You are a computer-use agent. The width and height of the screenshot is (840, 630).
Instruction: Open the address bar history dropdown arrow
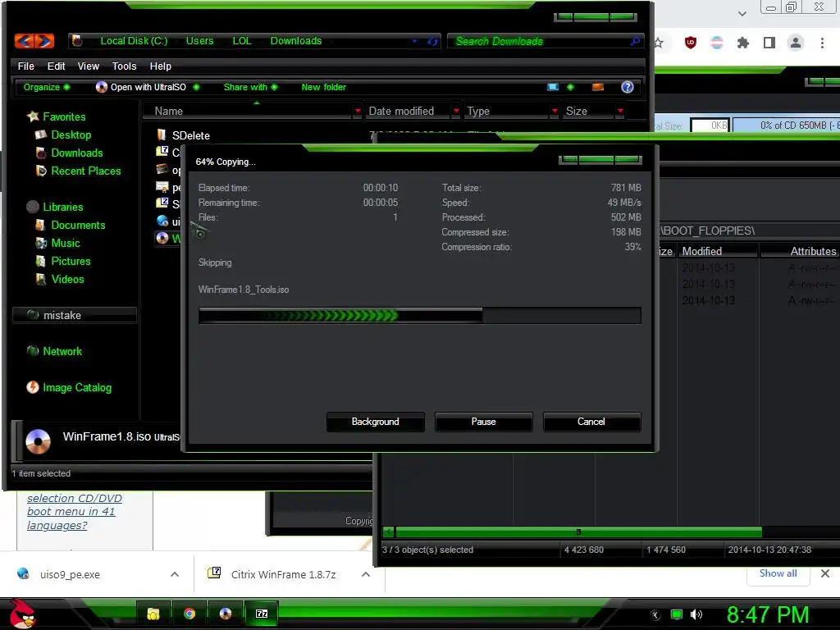point(414,41)
